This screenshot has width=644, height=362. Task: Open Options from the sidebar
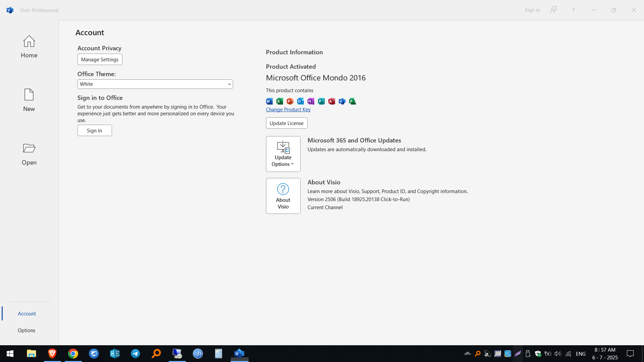pos(26,330)
